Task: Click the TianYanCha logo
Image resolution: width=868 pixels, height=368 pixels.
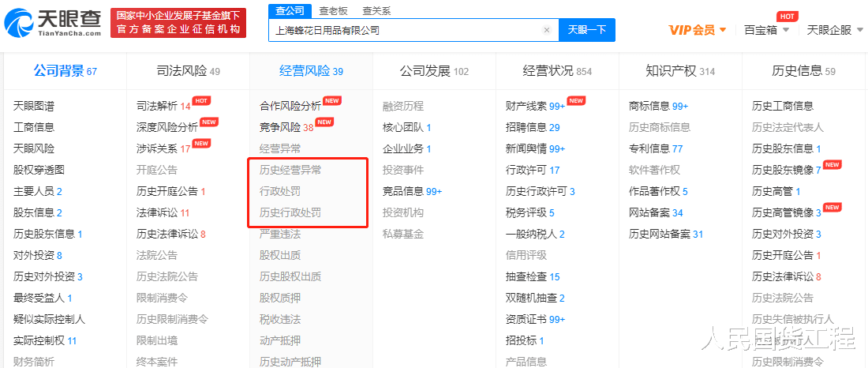Action: [x=53, y=23]
